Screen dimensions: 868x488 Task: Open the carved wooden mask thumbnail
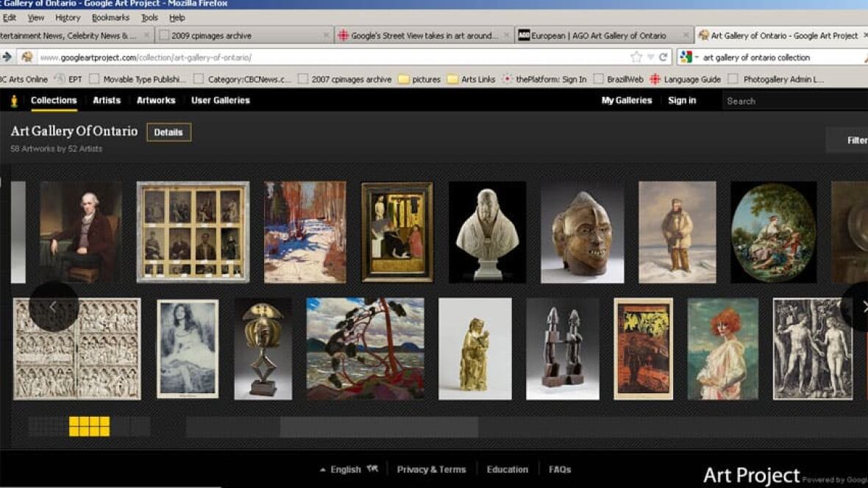(x=583, y=232)
